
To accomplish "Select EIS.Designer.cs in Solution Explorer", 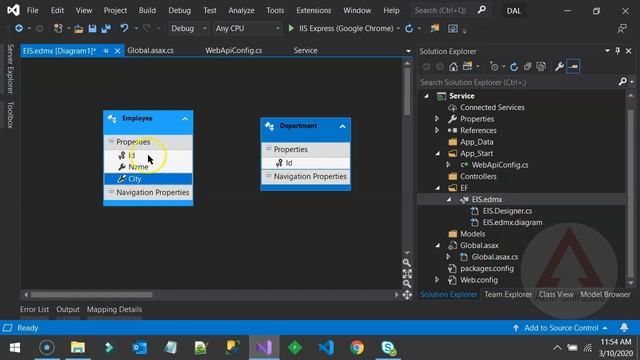I will 507,211.
